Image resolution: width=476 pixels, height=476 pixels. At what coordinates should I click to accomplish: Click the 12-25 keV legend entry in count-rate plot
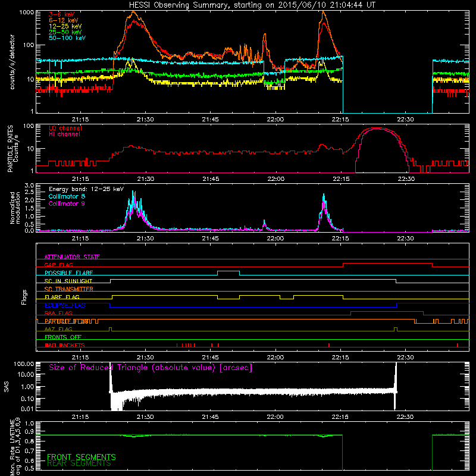tap(65, 26)
